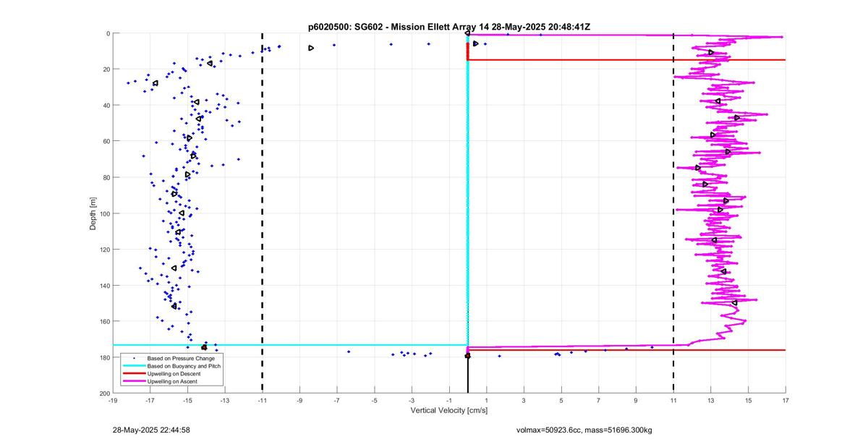Click x-axis tick label '1'
Viewport: 868px width, 442px height.
point(487,400)
